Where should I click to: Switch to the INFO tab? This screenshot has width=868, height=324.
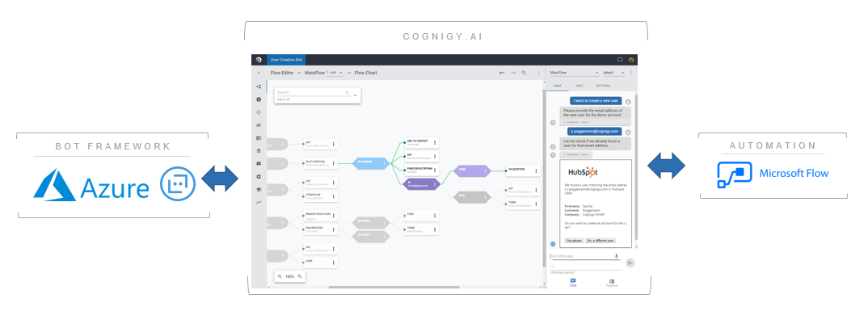coord(579,86)
